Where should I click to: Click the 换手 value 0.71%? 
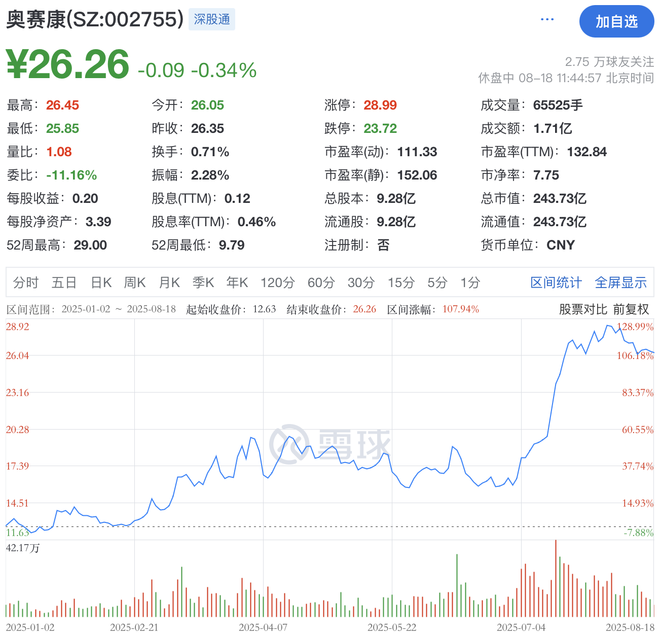pyautogui.click(x=210, y=151)
